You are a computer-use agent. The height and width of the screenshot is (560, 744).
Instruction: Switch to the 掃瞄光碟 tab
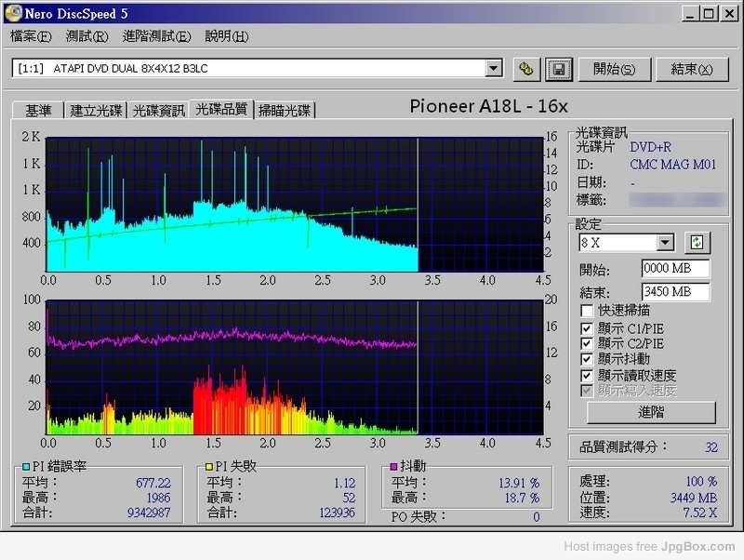pos(286,110)
